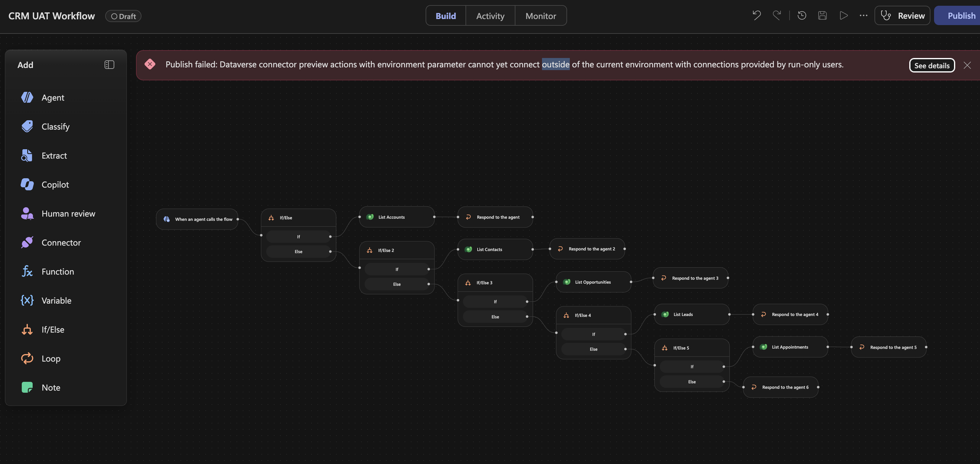Image resolution: width=980 pixels, height=464 pixels.
Task: Select the 'When an agent calls the flow' node
Action: 197,219
